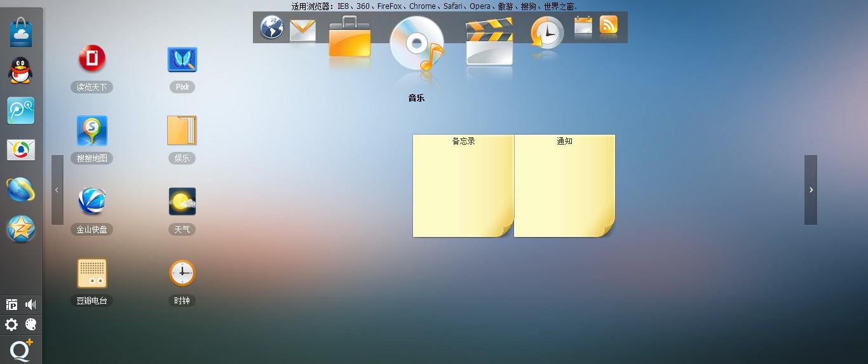
Task: Open the RSS feed dock icon
Action: pyautogui.click(x=609, y=25)
